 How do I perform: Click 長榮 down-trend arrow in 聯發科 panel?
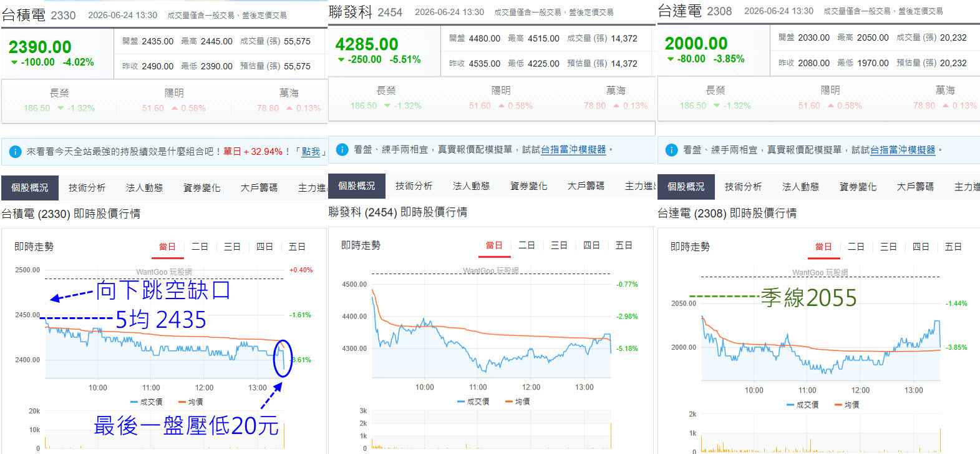pyautogui.click(x=387, y=106)
